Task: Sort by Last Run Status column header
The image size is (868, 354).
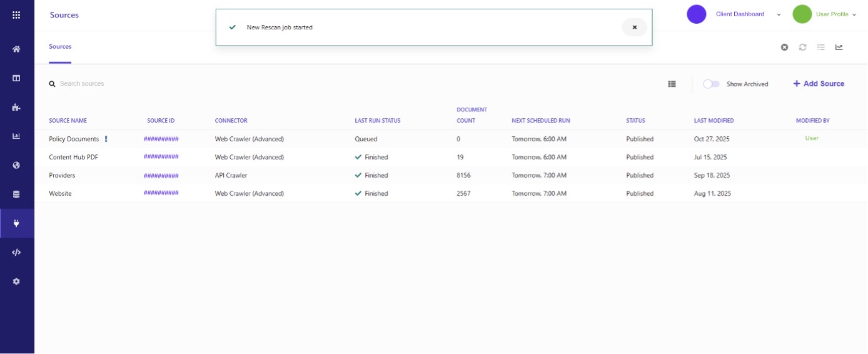Action: (378, 121)
